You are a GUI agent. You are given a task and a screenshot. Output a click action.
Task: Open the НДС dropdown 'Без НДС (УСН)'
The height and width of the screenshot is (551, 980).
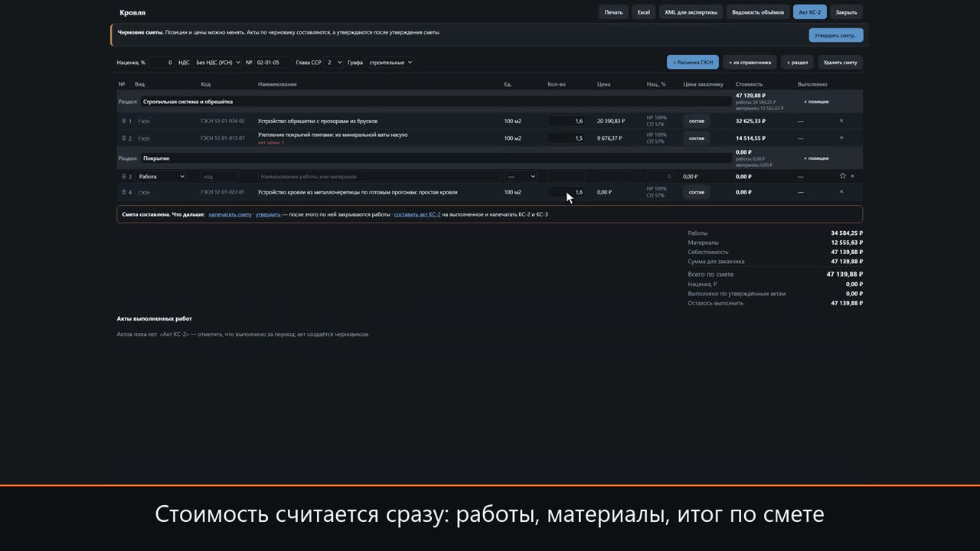(x=218, y=63)
